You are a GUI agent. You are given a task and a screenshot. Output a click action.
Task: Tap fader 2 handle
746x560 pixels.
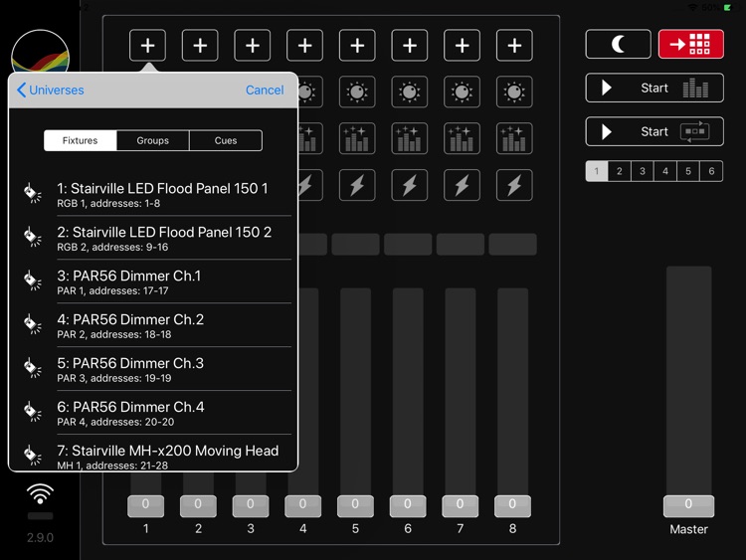point(198,505)
